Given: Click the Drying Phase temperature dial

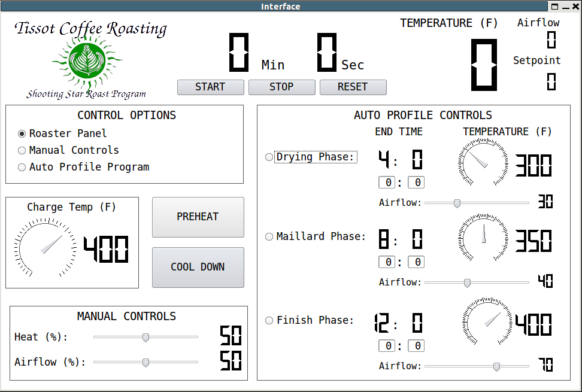Looking at the screenshot, I should 483,164.
